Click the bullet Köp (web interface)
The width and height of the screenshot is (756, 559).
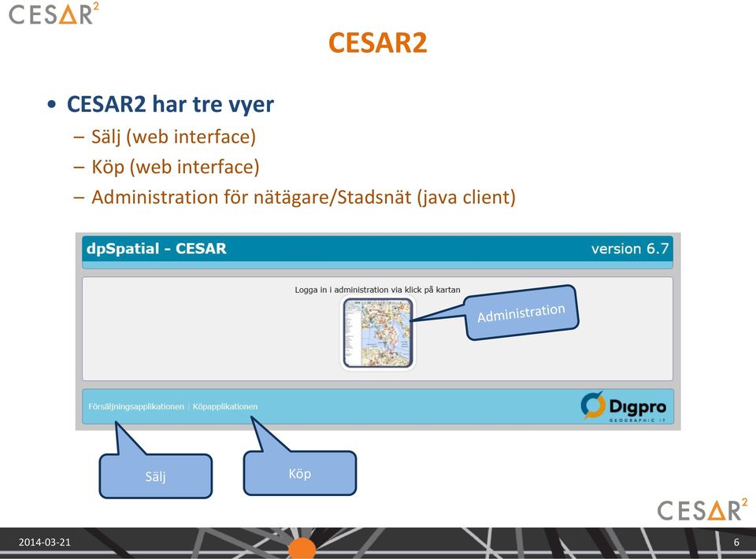click(176, 168)
